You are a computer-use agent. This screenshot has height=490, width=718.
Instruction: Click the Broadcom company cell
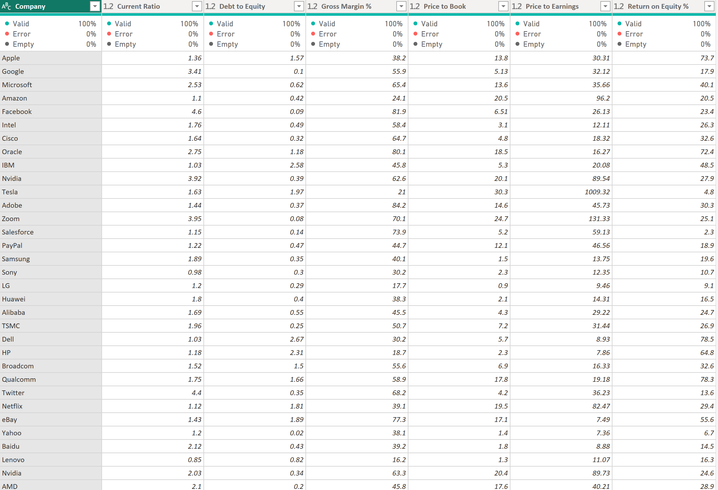[x=50, y=366]
